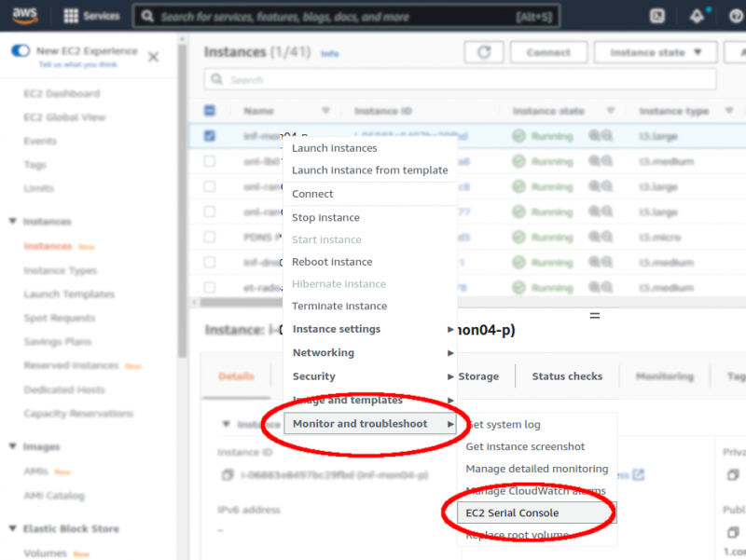Open the notifications bell

click(x=698, y=17)
